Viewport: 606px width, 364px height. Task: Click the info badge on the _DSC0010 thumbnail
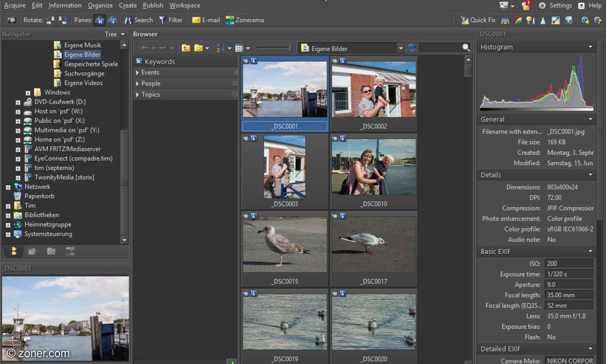[x=342, y=139]
